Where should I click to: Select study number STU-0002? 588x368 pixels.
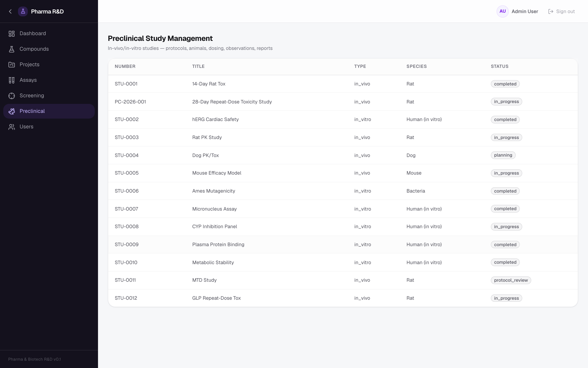(127, 120)
